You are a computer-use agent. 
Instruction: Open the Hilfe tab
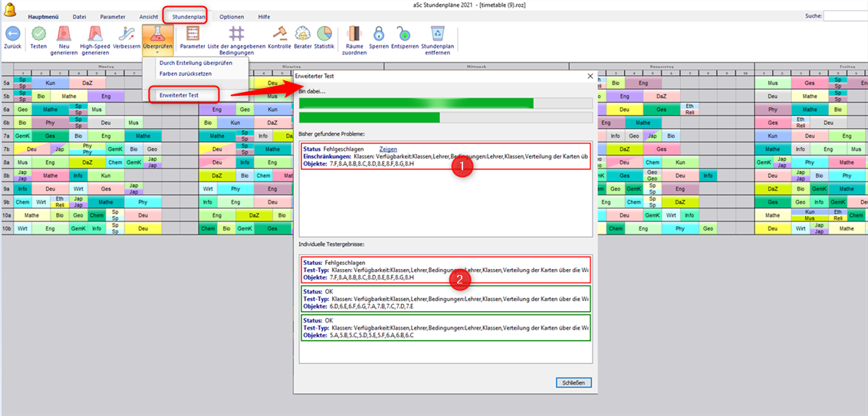(264, 17)
